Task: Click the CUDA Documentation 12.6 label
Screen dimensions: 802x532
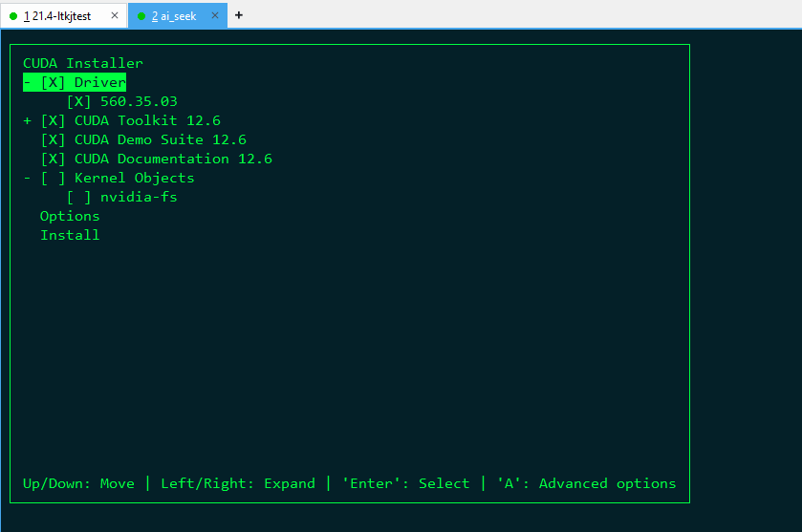Action: point(173,159)
